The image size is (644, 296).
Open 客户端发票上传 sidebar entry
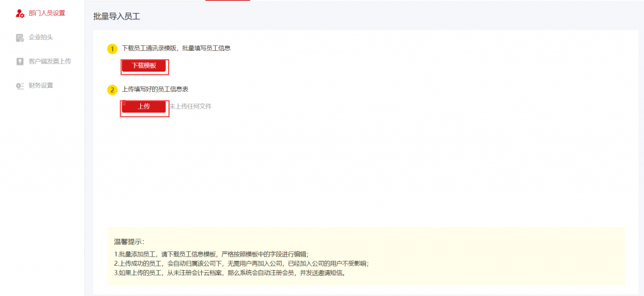click(x=50, y=62)
